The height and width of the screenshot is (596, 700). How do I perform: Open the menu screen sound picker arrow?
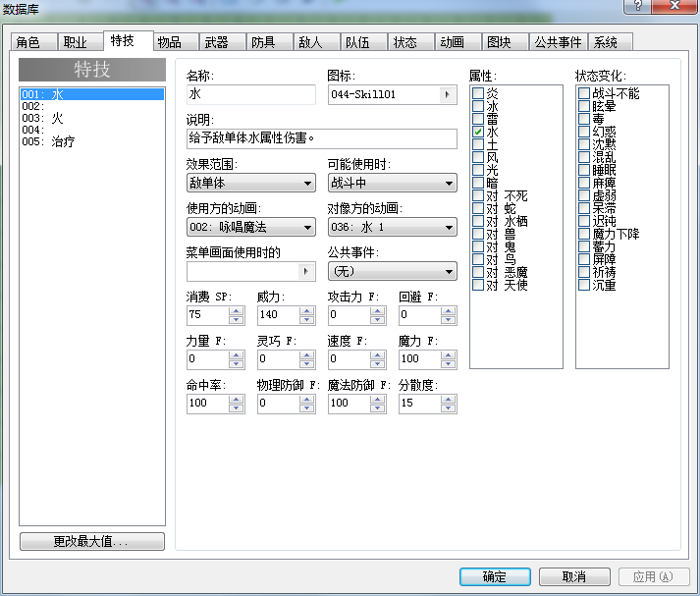coord(305,271)
